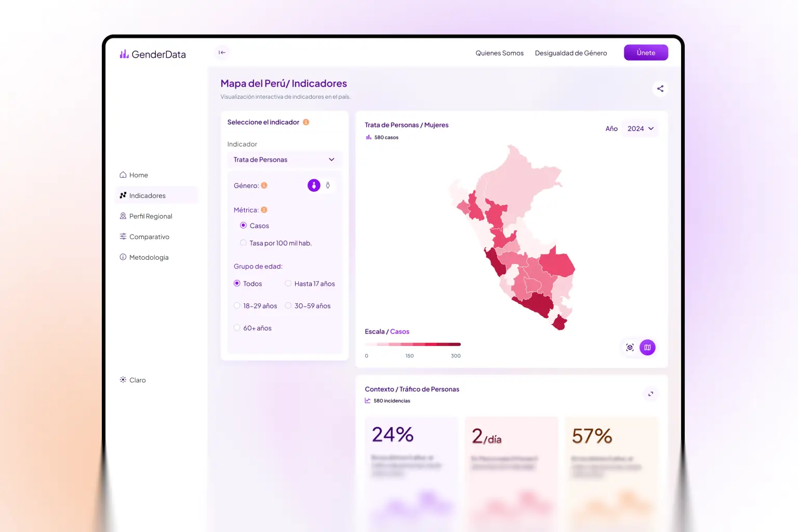798x532 pixels.
Task: Open the 2024 year dropdown
Action: [x=640, y=129]
